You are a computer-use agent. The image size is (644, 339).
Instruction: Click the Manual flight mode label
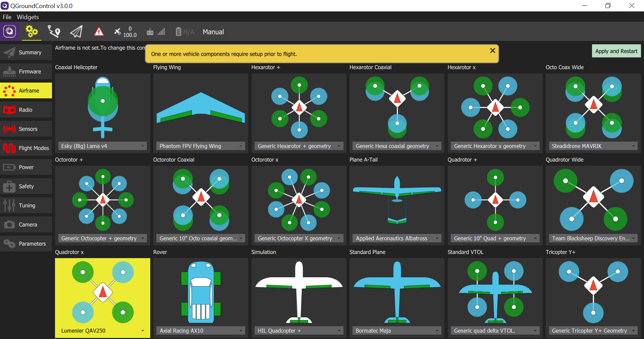[x=213, y=32]
